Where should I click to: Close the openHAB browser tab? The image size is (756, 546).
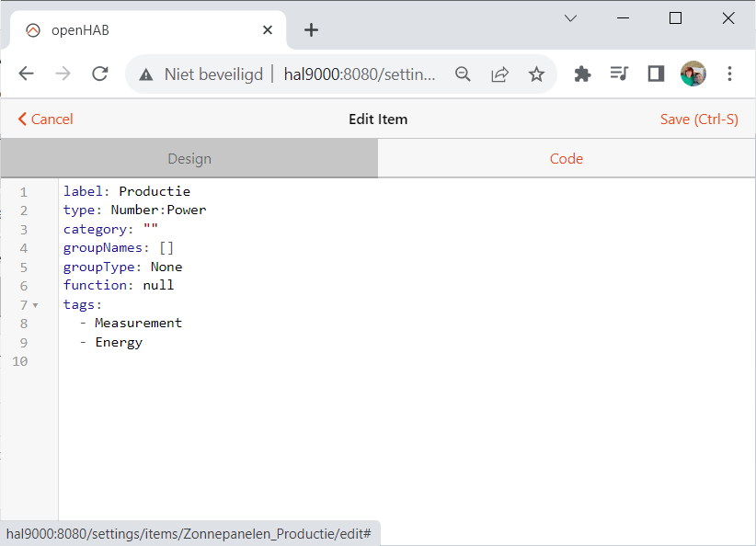[x=268, y=30]
